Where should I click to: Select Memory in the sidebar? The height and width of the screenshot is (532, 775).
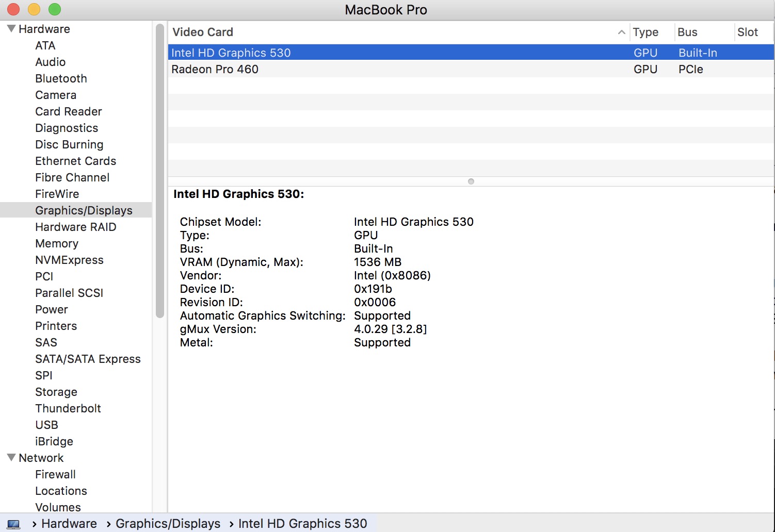pos(57,243)
